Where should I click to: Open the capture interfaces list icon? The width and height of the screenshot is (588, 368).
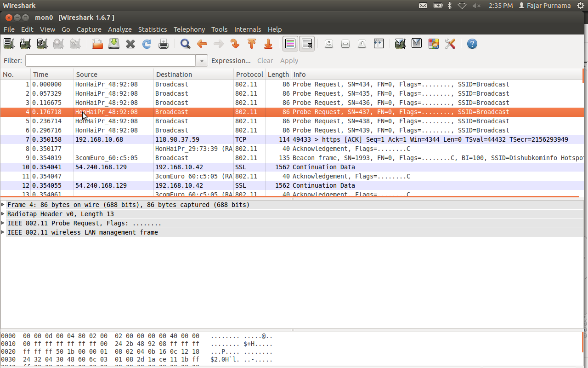click(9, 44)
